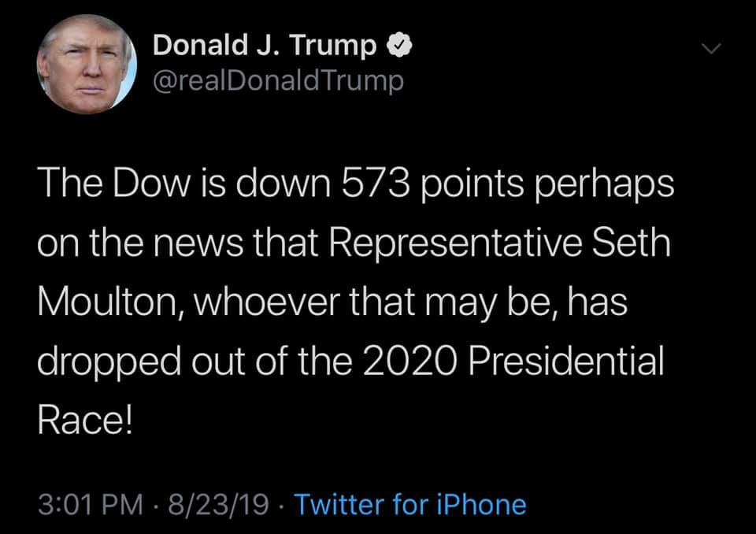
Task: Open the round profile avatar photo
Action: tap(87, 65)
